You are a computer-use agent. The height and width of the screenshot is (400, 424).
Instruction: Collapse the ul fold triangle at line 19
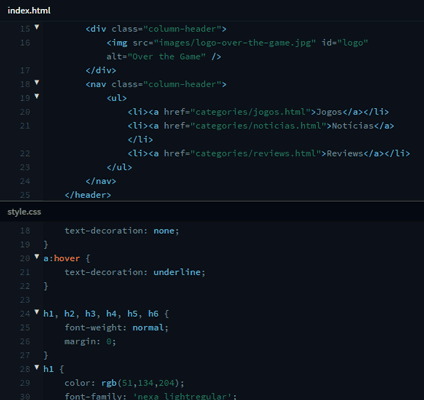pyautogui.click(x=37, y=96)
